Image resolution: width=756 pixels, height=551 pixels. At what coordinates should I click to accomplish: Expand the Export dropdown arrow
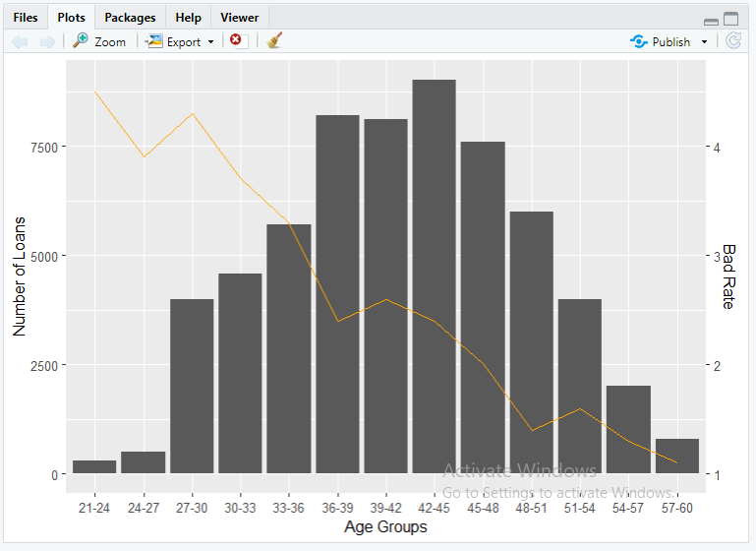211,42
